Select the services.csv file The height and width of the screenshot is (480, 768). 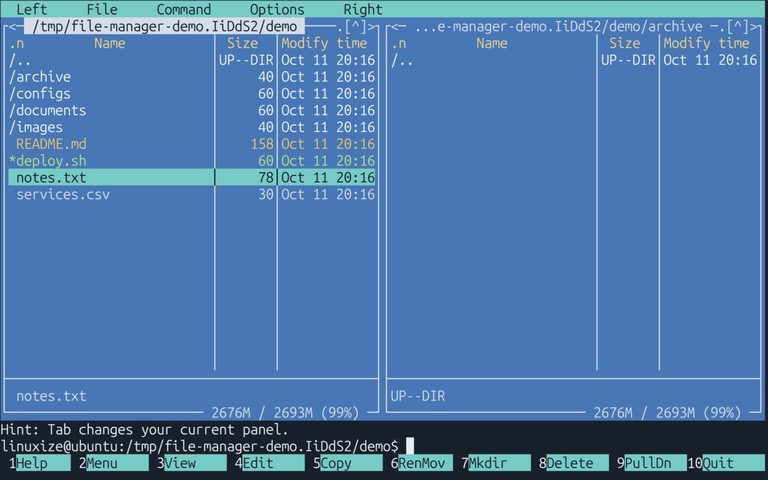192,194
